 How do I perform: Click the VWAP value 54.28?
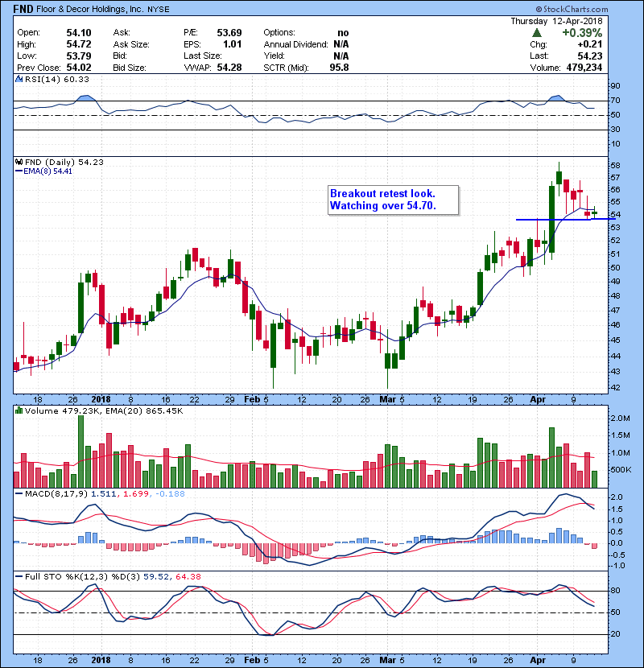tap(229, 68)
